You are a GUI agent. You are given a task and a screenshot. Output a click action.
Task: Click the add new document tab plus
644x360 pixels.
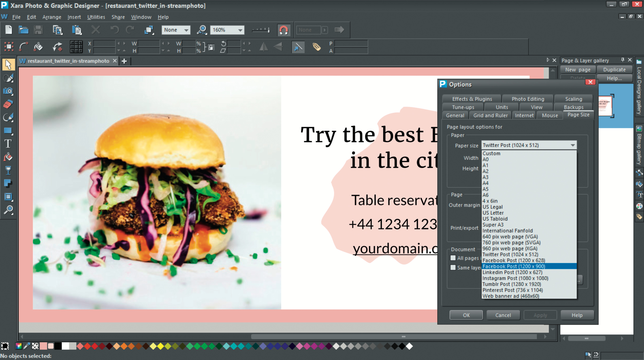click(124, 61)
